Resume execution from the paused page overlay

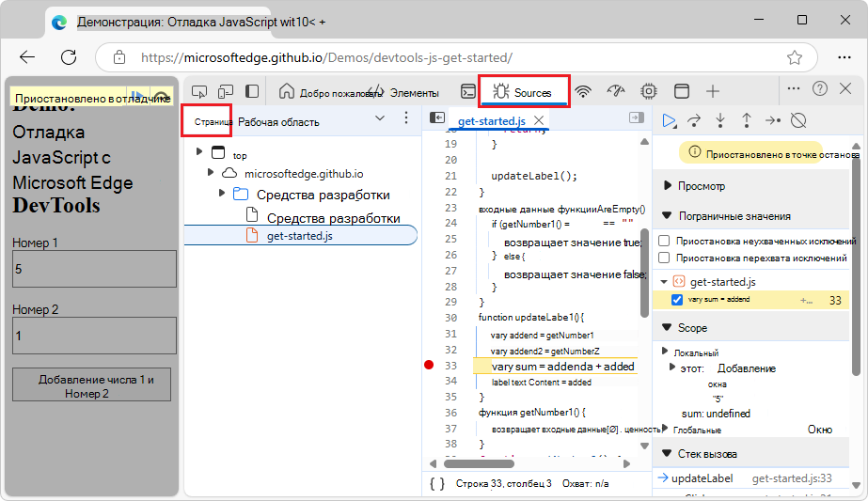138,96
